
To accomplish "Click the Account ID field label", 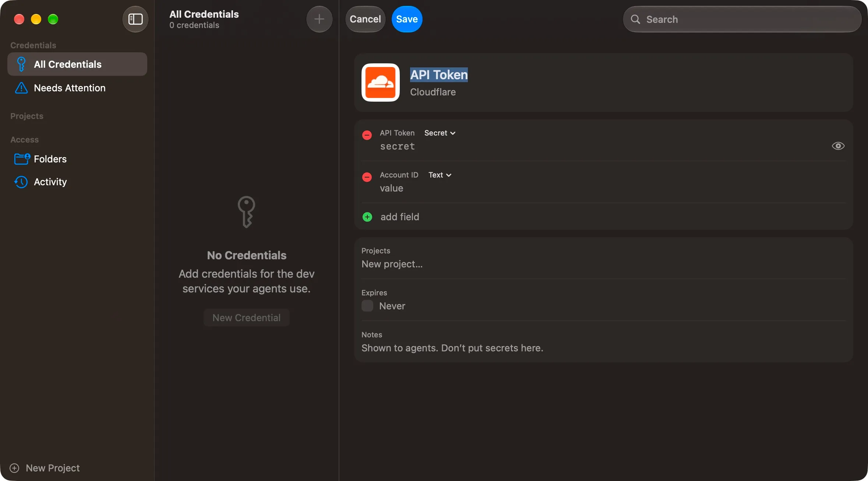I will click(x=399, y=175).
